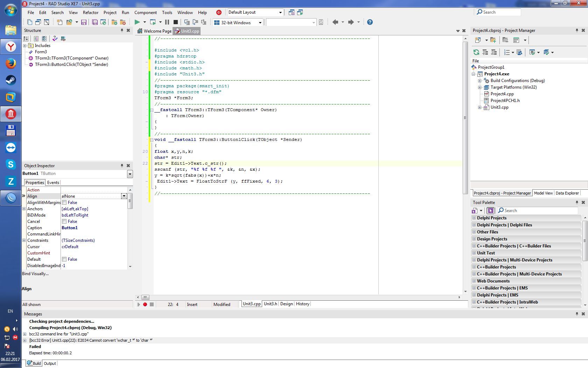The height and width of the screenshot is (368, 588).
Task: Pause the running program
Action: [167, 22]
